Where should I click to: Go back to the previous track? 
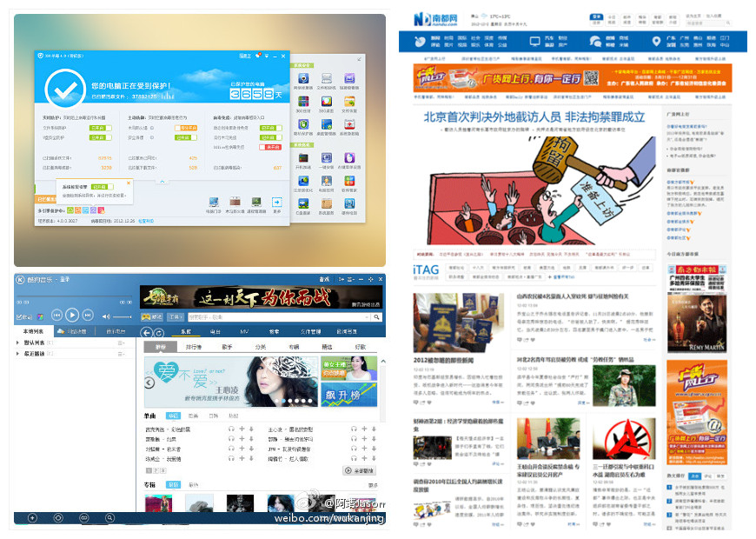click(x=56, y=314)
